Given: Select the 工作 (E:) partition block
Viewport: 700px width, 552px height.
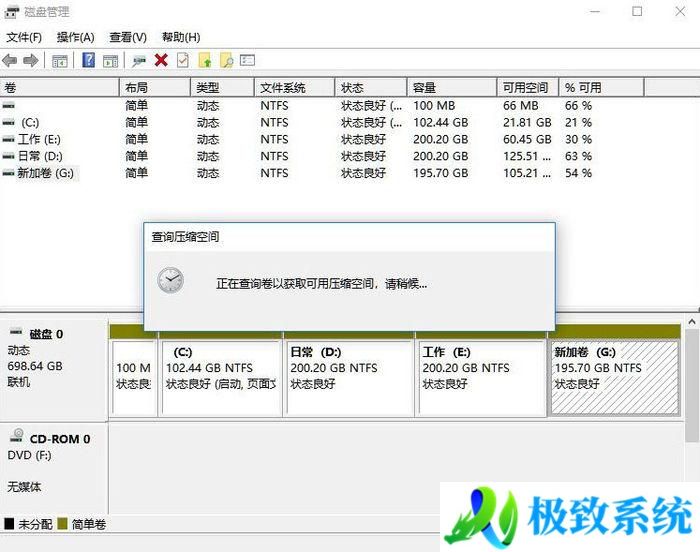Looking at the screenshot, I should pos(482,378).
